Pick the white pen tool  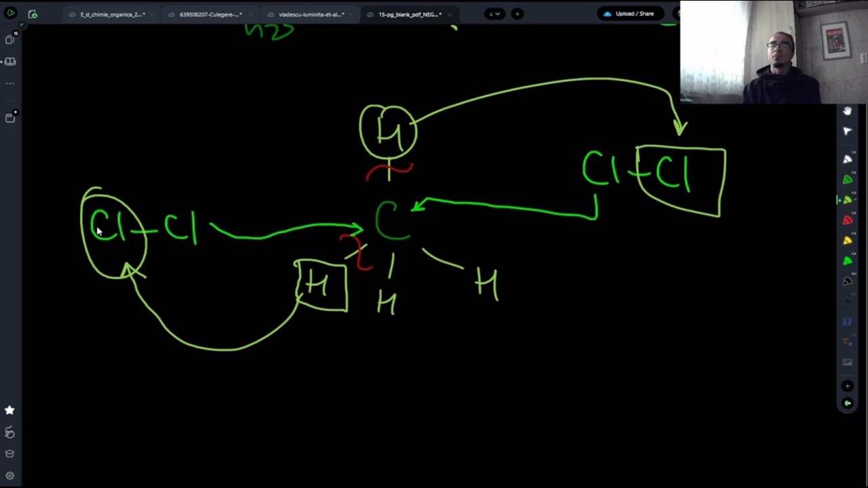point(847,159)
